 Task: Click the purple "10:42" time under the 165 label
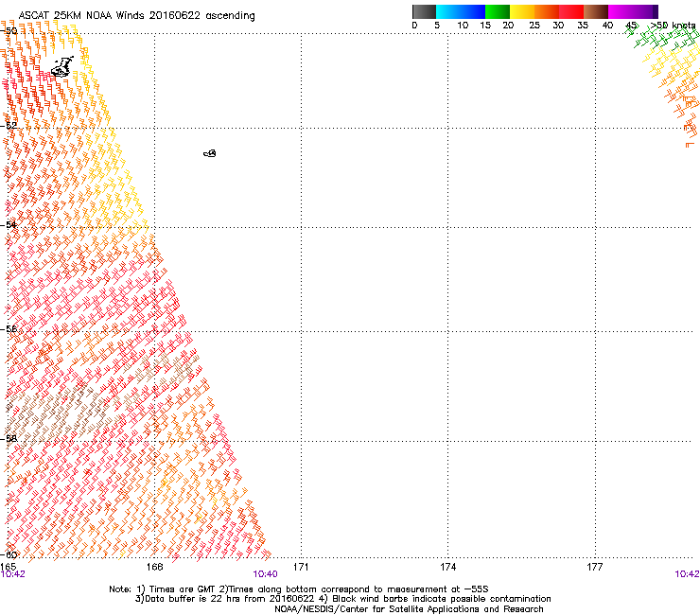(x=13, y=574)
